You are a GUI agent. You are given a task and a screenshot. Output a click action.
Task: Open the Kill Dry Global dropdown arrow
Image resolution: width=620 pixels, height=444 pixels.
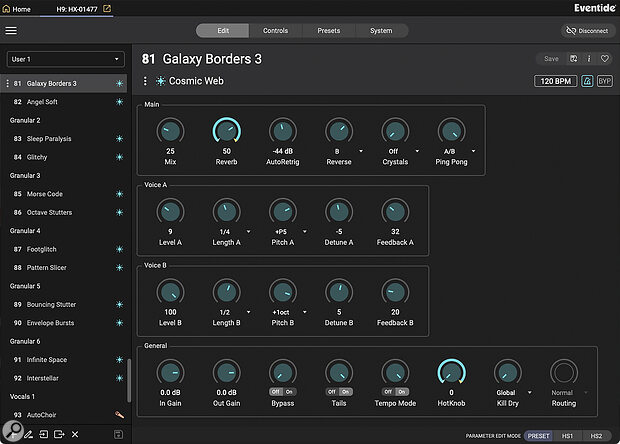pyautogui.click(x=529, y=393)
